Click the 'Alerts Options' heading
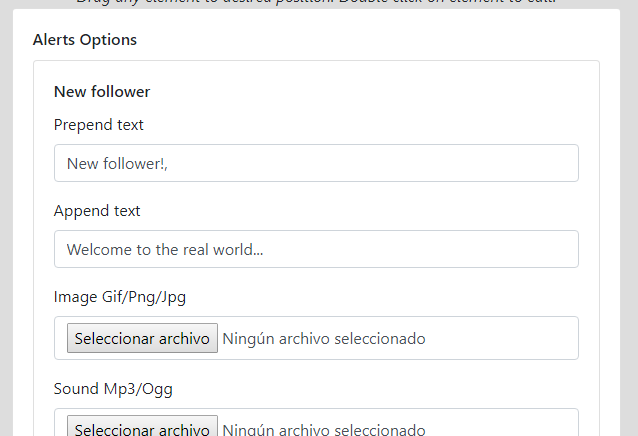The image size is (638, 436). click(x=85, y=40)
